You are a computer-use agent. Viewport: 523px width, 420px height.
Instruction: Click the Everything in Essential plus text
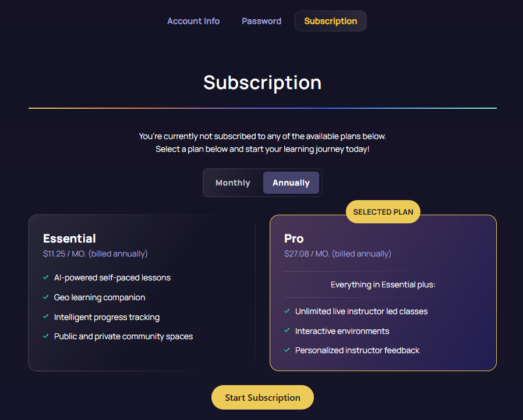(383, 284)
